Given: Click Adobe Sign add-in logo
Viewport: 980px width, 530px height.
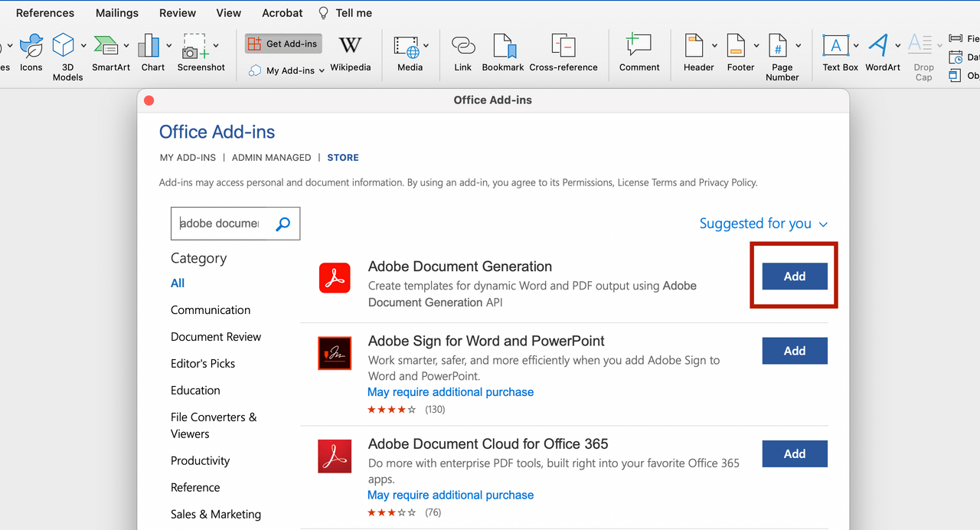Looking at the screenshot, I should tap(335, 353).
